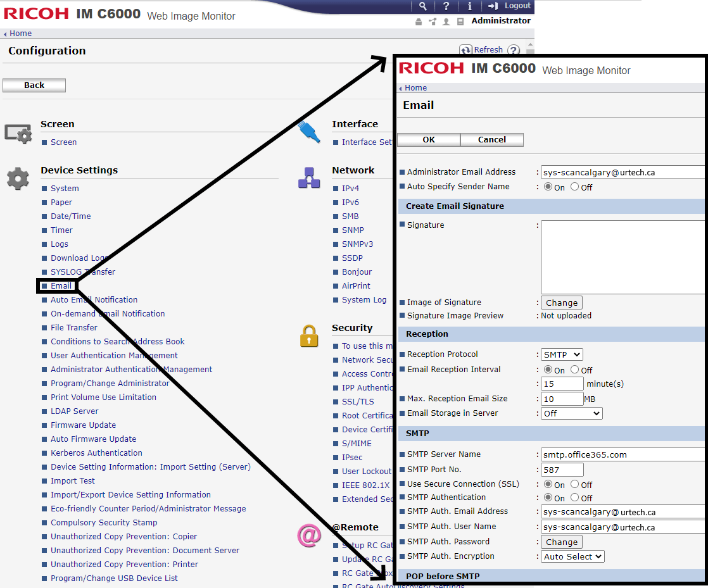Click the Network section icon
The image size is (708, 588).
point(309,178)
